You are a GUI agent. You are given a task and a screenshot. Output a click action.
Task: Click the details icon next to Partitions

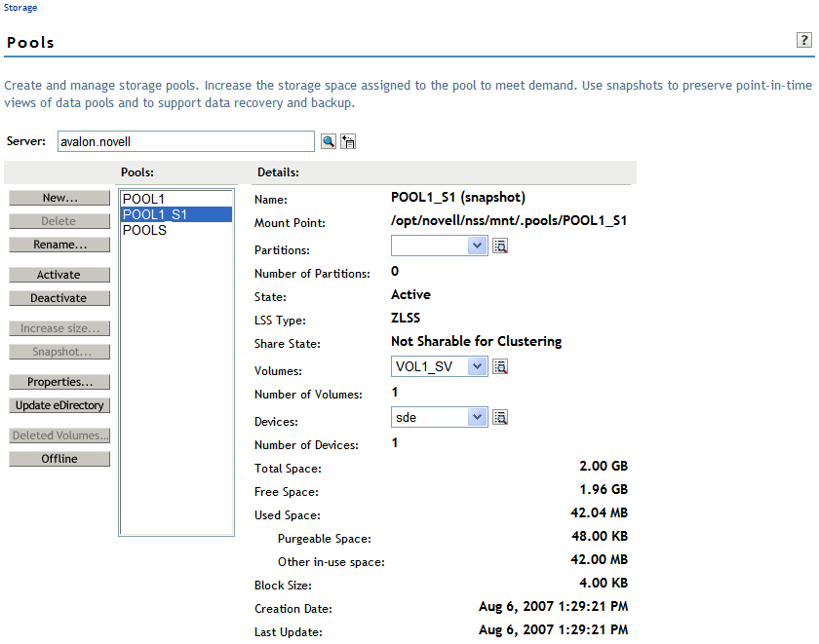pyautogui.click(x=500, y=246)
